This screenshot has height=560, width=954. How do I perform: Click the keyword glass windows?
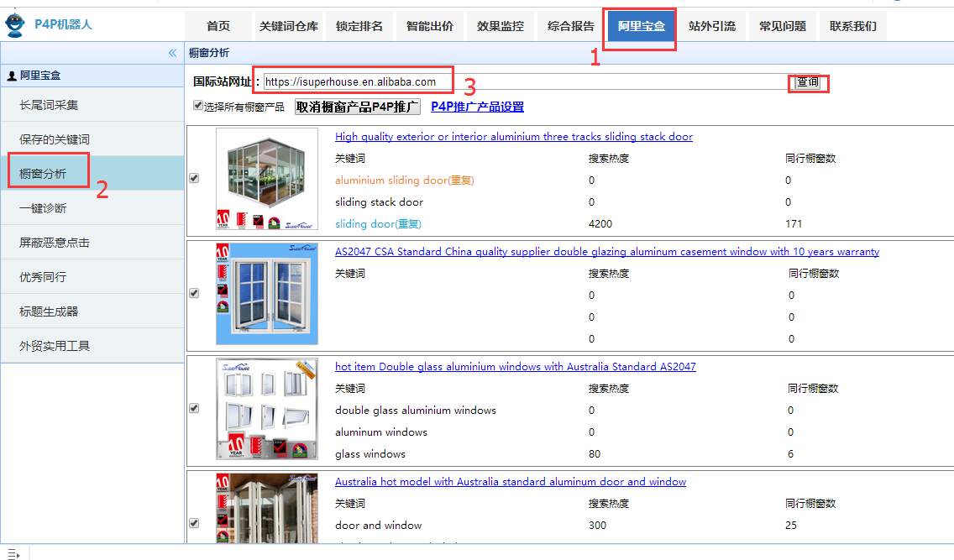coord(370,454)
